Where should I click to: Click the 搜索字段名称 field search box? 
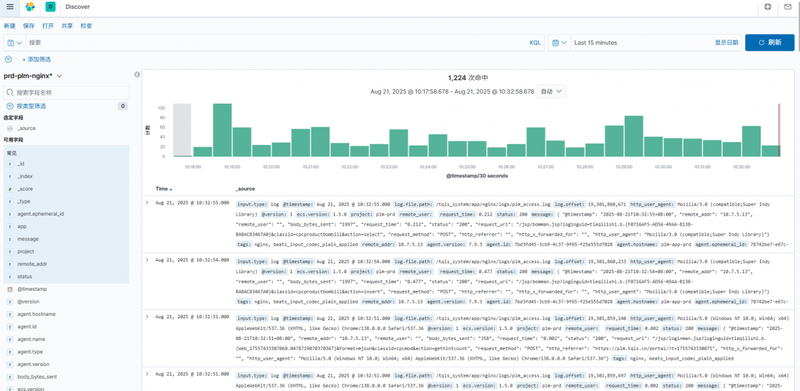tap(66, 93)
